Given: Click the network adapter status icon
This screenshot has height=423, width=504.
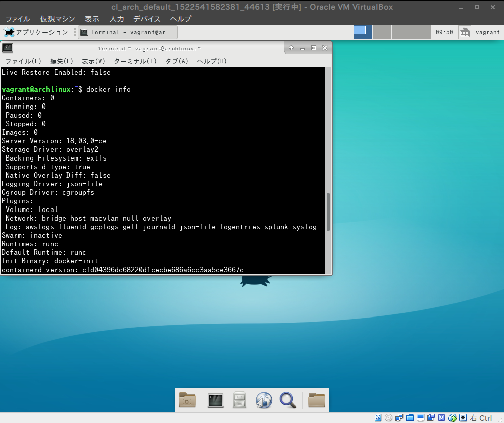Looking at the screenshot, I should [399, 418].
